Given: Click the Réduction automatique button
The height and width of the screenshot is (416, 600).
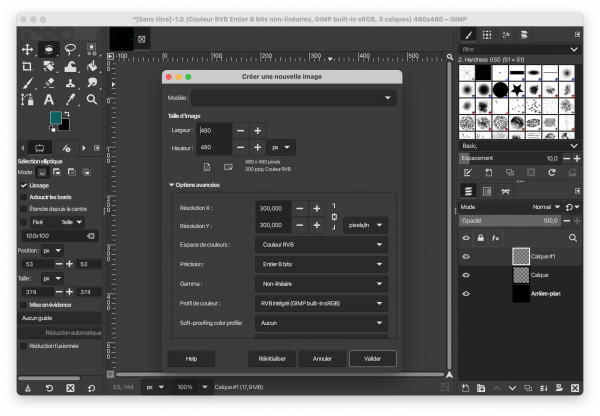Looking at the screenshot, I should pos(60,333).
